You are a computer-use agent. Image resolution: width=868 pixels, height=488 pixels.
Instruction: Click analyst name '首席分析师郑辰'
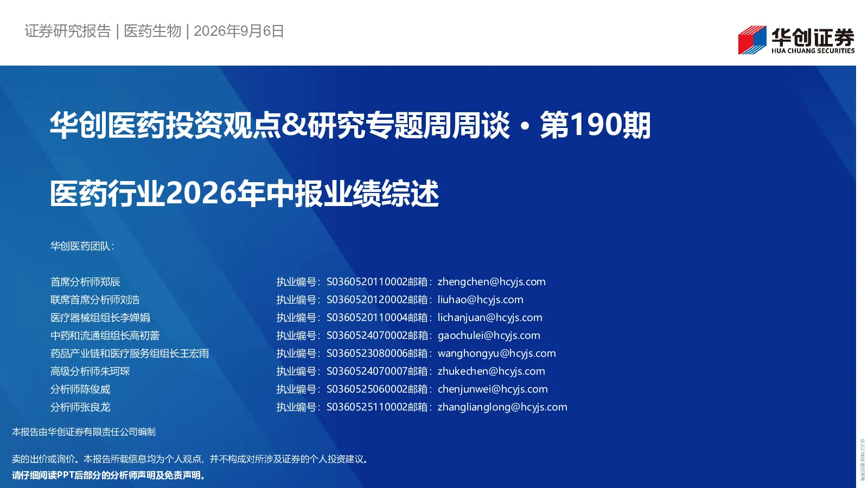[85, 282]
